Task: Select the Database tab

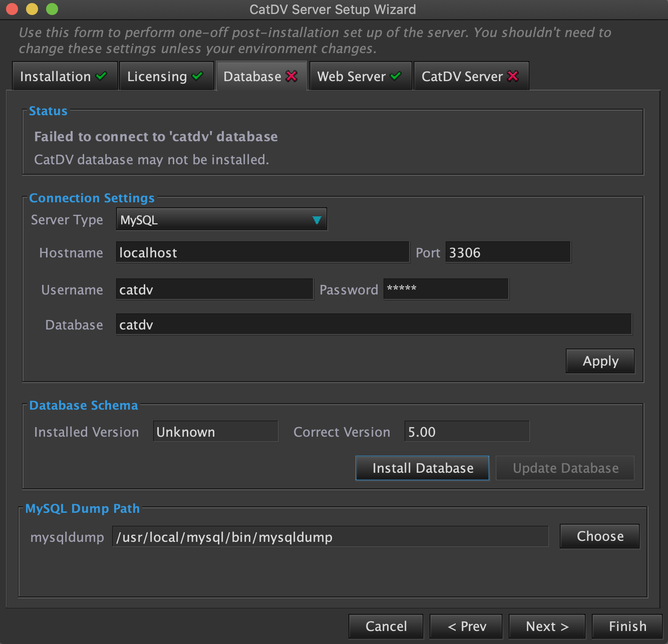Action: (x=261, y=76)
